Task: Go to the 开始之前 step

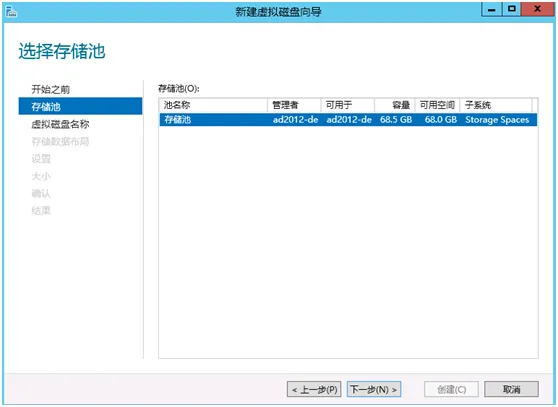Action: click(x=51, y=89)
